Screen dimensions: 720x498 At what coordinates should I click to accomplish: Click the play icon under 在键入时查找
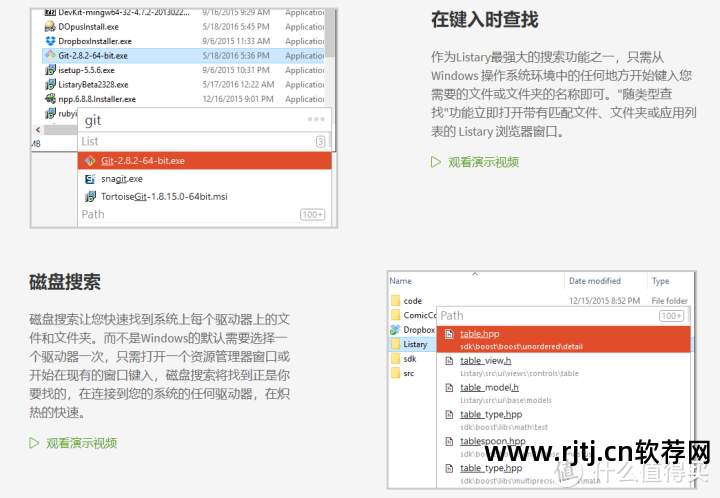point(436,162)
